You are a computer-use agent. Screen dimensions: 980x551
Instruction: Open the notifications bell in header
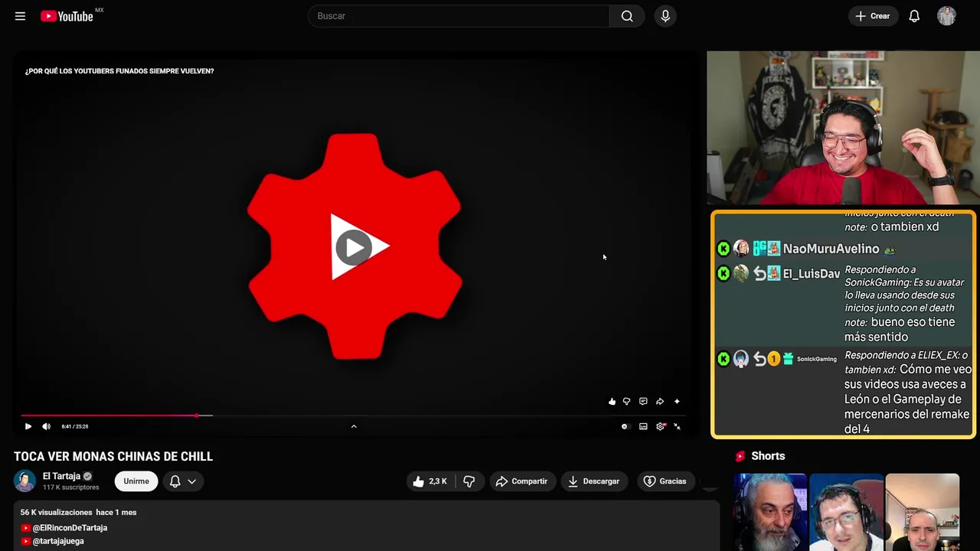tap(914, 16)
